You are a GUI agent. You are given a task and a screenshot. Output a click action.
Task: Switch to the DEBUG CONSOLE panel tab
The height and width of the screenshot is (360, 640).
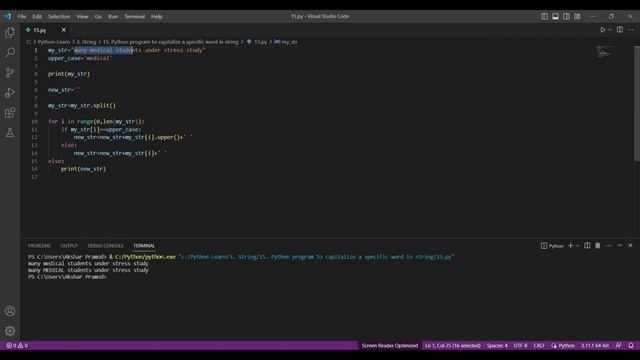point(105,246)
